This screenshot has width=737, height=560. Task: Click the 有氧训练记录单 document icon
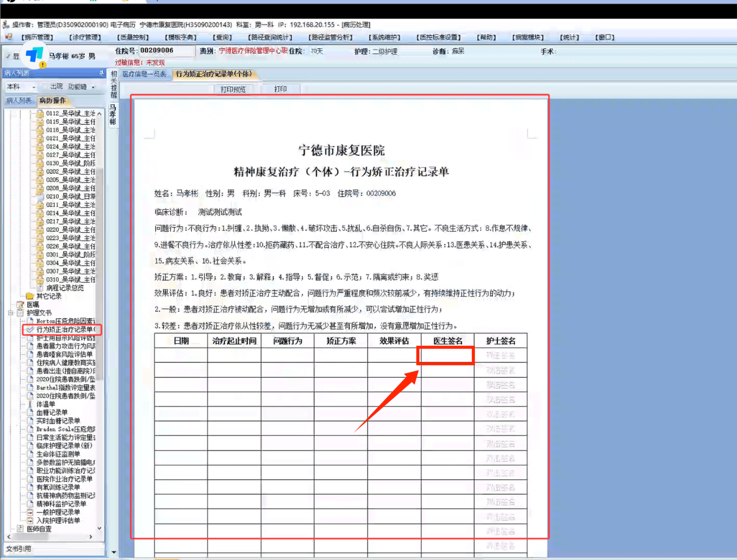pos(30,487)
